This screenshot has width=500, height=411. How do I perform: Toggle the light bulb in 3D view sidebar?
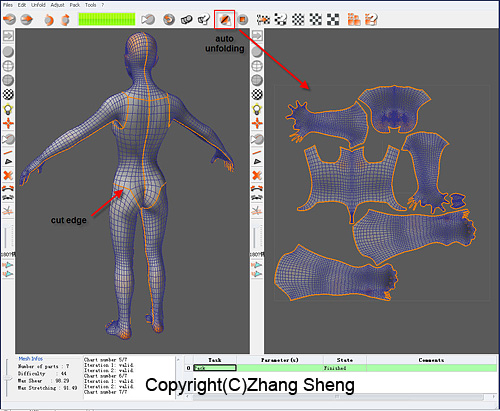(x=8, y=109)
